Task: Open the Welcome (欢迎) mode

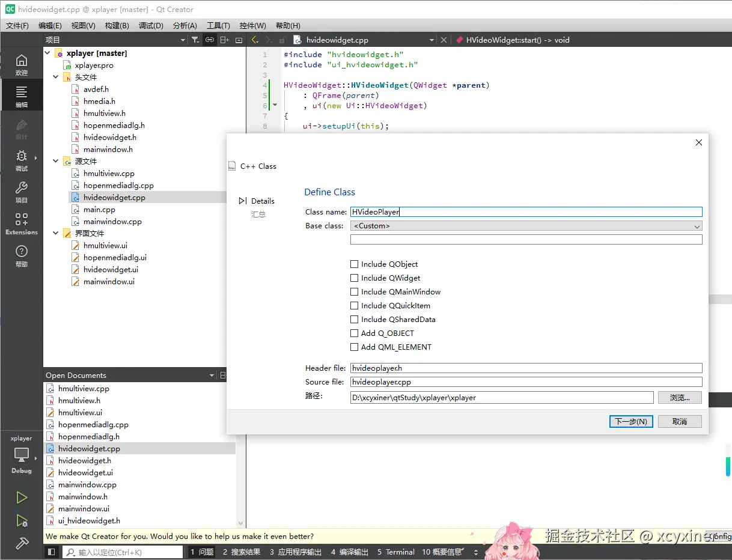Action: click(22, 64)
